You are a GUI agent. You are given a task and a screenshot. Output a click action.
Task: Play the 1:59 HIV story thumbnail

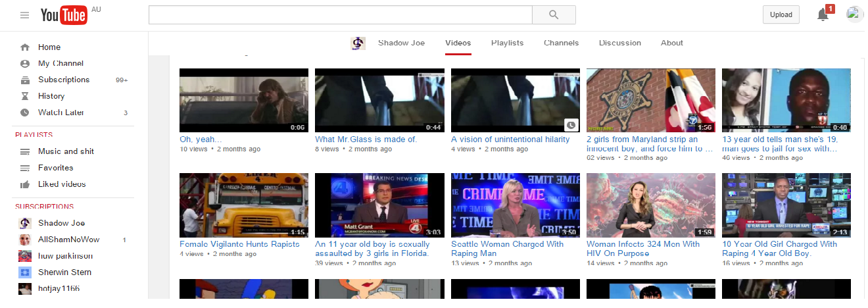651,205
